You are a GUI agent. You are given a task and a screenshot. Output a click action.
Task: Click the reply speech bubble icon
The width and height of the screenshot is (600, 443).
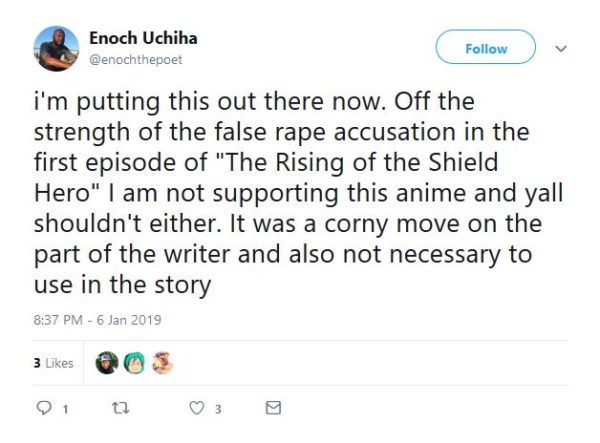[x=44, y=408]
